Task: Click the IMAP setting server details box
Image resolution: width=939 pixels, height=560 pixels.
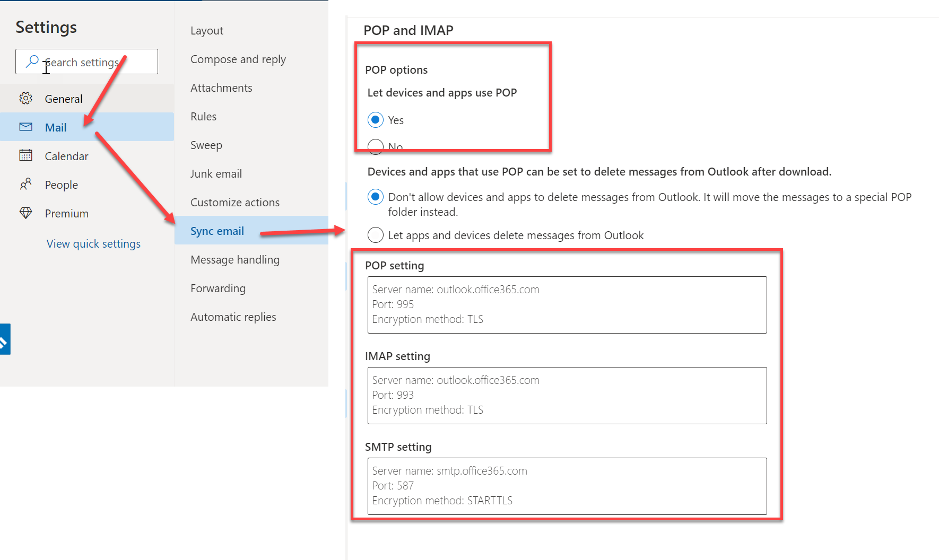Action: pyautogui.click(x=567, y=396)
